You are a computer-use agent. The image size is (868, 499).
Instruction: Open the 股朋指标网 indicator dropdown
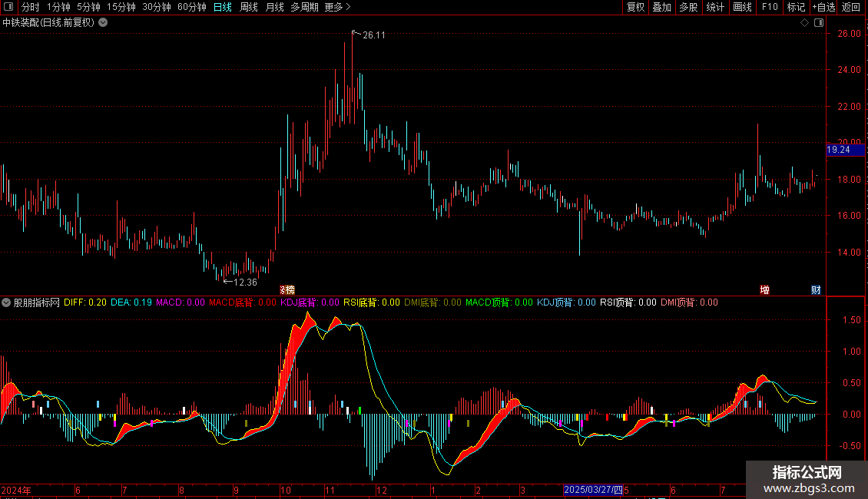click(6, 302)
